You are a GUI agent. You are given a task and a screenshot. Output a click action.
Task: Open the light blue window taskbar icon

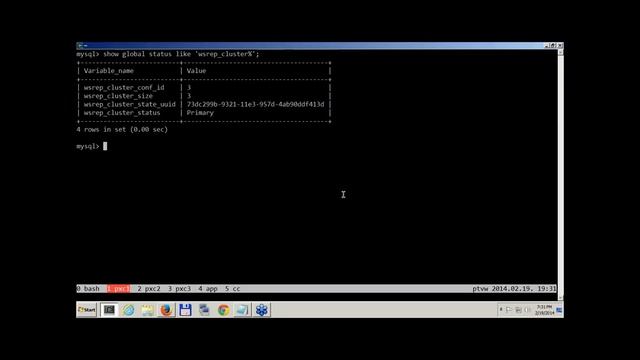pyautogui.click(x=242, y=310)
